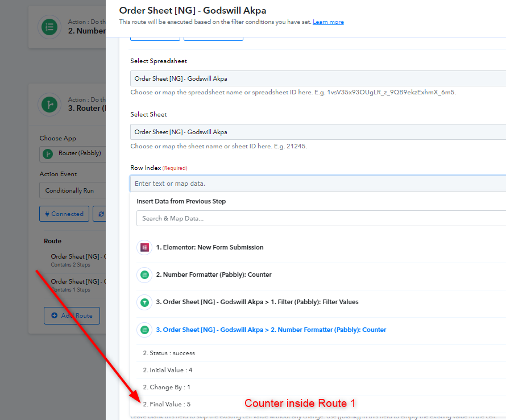This screenshot has height=420, width=506.
Task: Click Add Route button in background
Action: pyautogui.click(x=72, y=315)
